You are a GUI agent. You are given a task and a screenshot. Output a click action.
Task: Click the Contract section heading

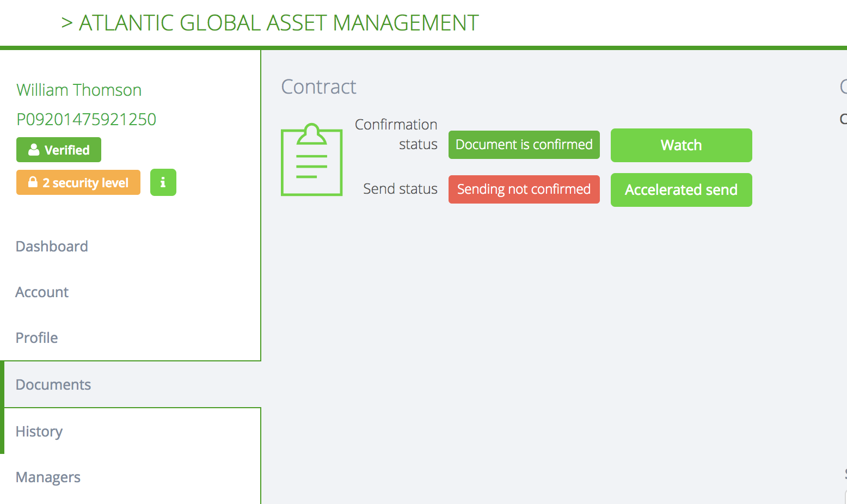point(318,87)
